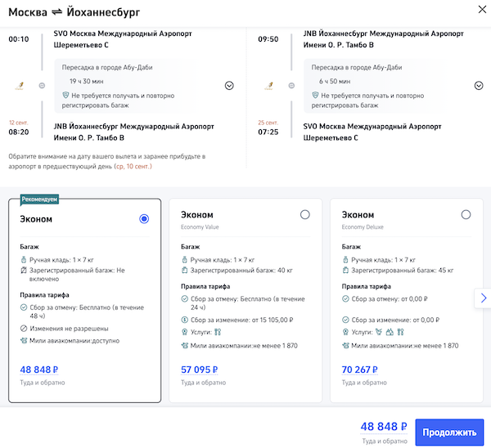This screenshot has width=491, height=448.
Task: Choose the Economy Value fare radio button
Action: 305,214
